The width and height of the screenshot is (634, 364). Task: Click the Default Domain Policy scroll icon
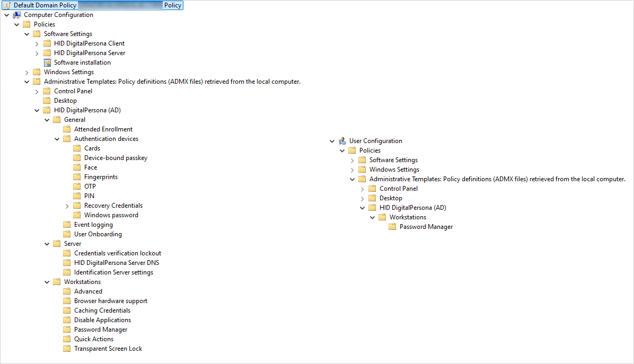click(x=7, y=5)
